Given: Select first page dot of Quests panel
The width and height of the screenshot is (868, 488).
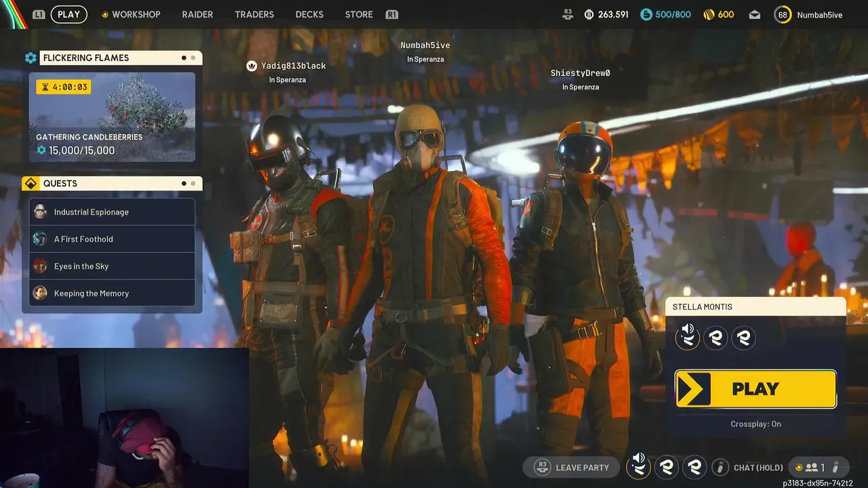Looking at the screenshot, I should pyautogui.click(x=184, y=183).
